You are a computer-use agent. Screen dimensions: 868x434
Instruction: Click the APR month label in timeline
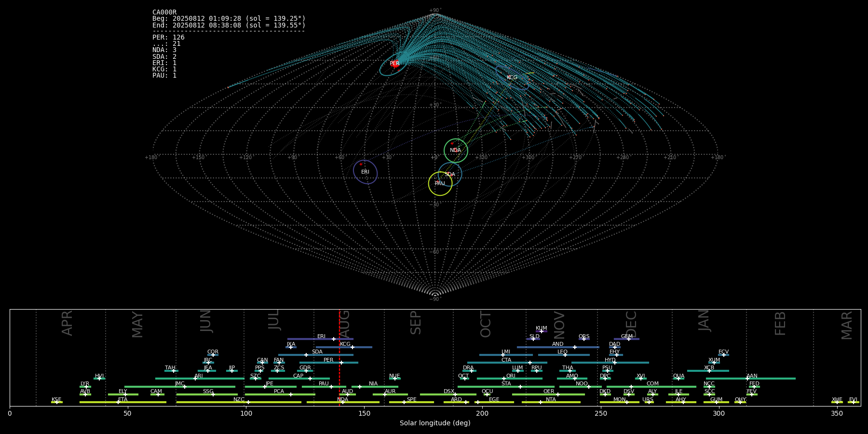pyautogui.click(x=67, y=323)
